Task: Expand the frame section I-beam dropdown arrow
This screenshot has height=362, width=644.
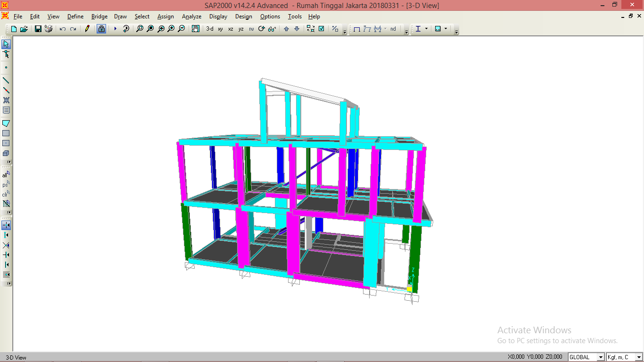Action: tap(426, 29)
